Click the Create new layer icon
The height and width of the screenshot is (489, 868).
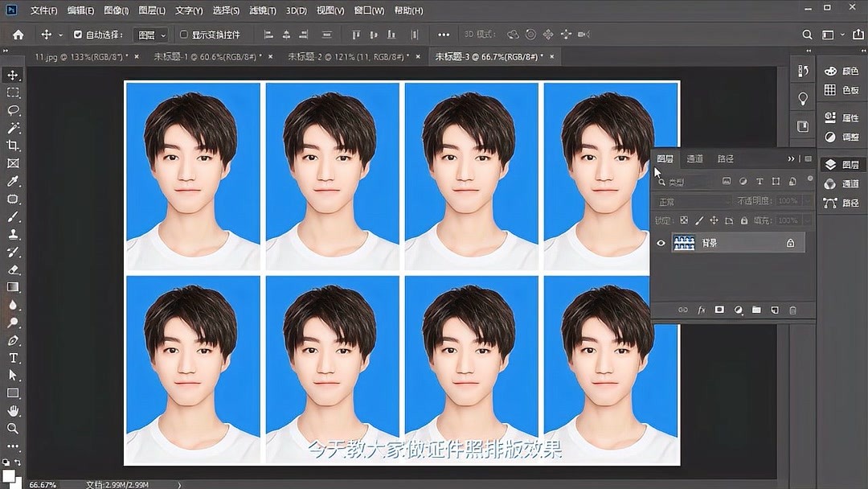tap(774, 310)
